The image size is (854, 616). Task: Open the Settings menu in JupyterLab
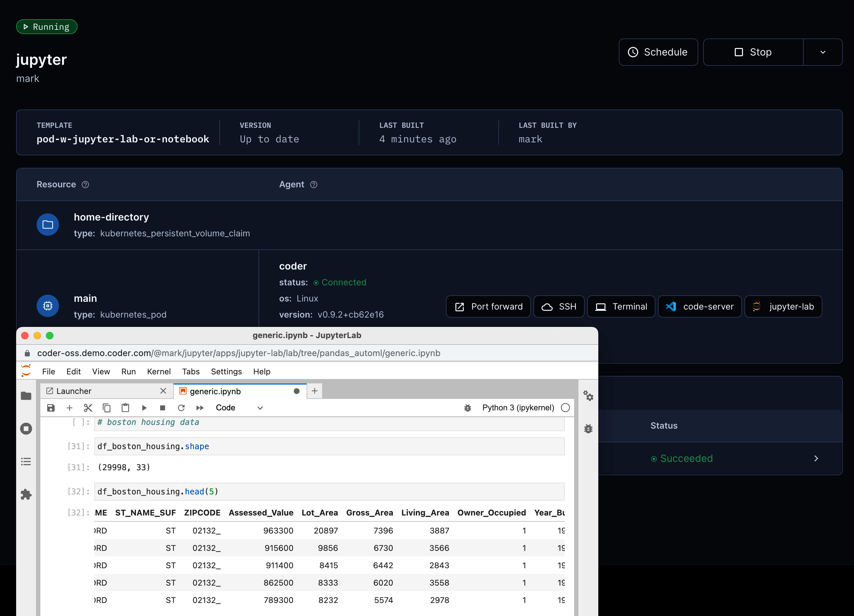226,371
